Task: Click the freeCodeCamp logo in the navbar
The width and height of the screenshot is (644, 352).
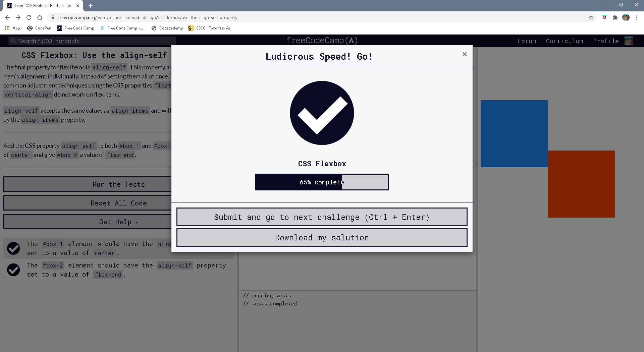Action: click(322, 41)
